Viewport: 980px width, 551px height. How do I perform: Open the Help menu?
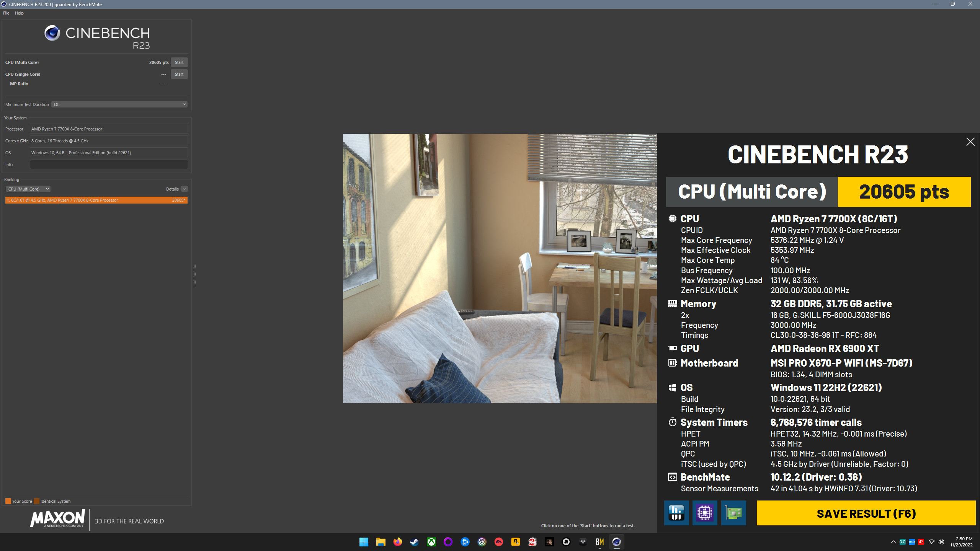[x=19, y=13]
